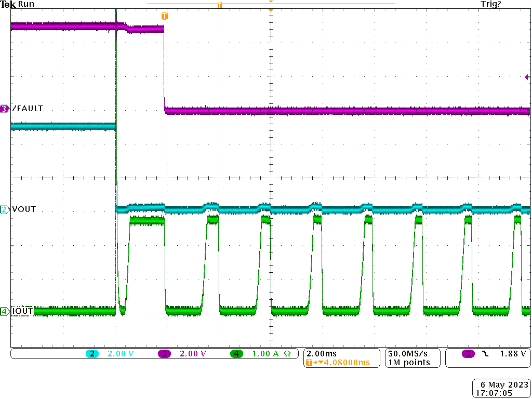The height and width of the screenshot is (399, 532).
Task: Click the Run acquisition status label
Action: tap(25, 4)
